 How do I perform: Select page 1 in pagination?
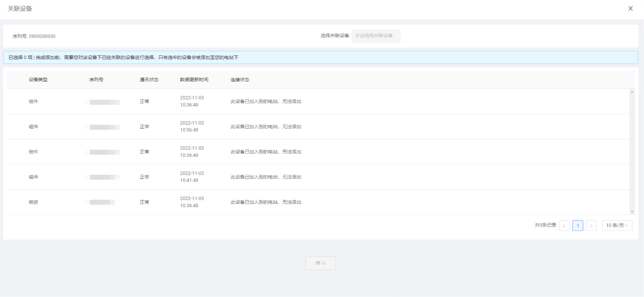coord(577,225)
